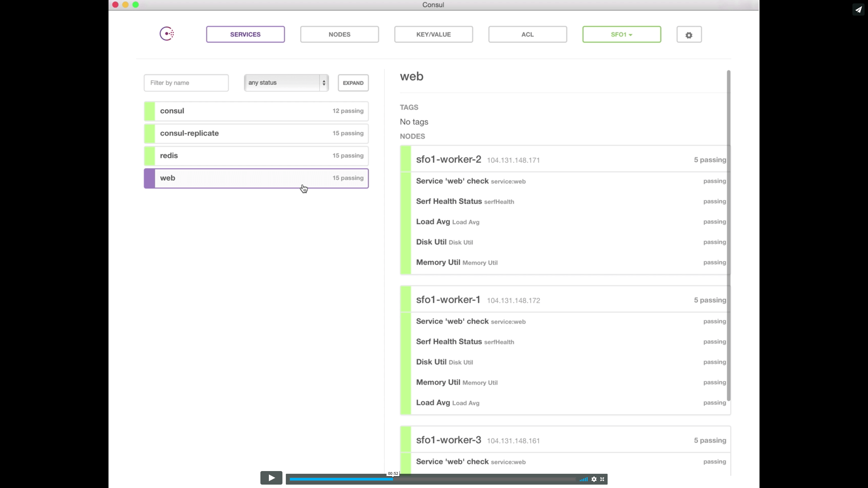
Task: Click the green health indicator on the web service
Action: point(149,178)
